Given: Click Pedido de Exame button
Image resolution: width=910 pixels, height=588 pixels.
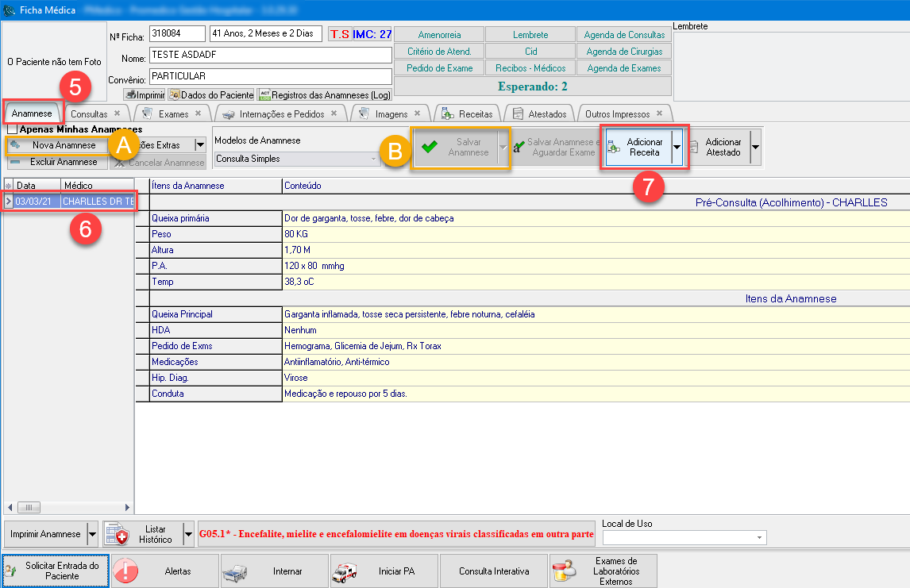Looking at the screenshot, I should [439, 68].
